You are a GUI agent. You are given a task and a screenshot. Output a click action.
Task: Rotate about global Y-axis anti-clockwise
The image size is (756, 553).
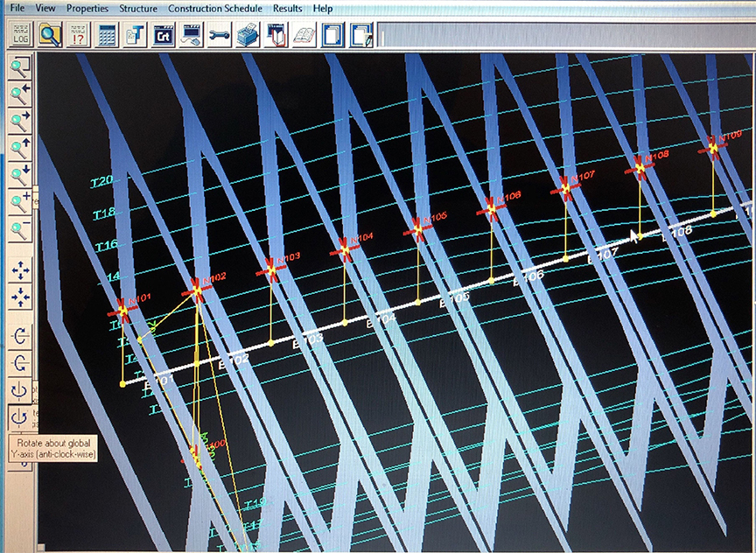(19, 416)
